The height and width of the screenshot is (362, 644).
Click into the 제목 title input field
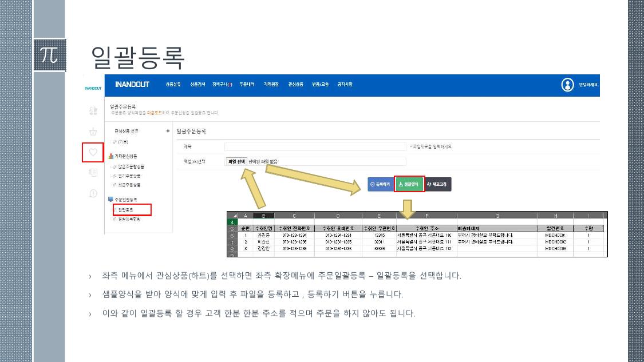pos(315,146)
